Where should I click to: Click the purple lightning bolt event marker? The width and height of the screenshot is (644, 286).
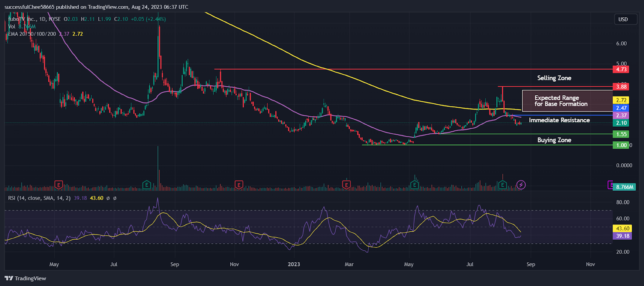[x=521, y=185]
